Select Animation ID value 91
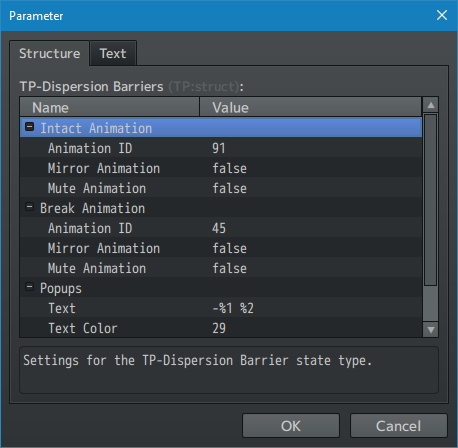Image resolution: width=458 pixels, height=448 pixels. coord(219,148)
